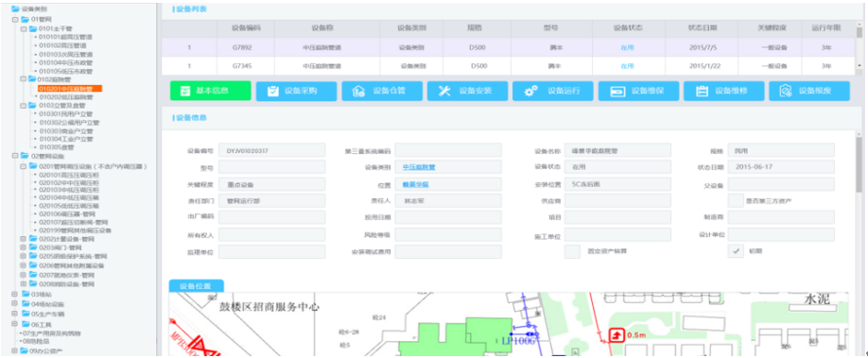Click the 在用 status link for device G7892
The image size is (868, 358).
[x=627, y=48]
